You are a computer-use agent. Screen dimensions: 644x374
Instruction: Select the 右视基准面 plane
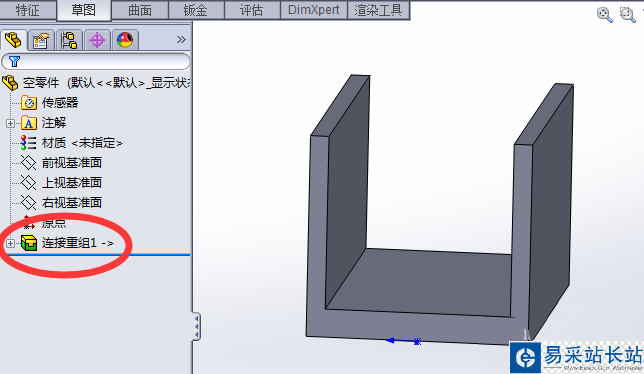72,202
